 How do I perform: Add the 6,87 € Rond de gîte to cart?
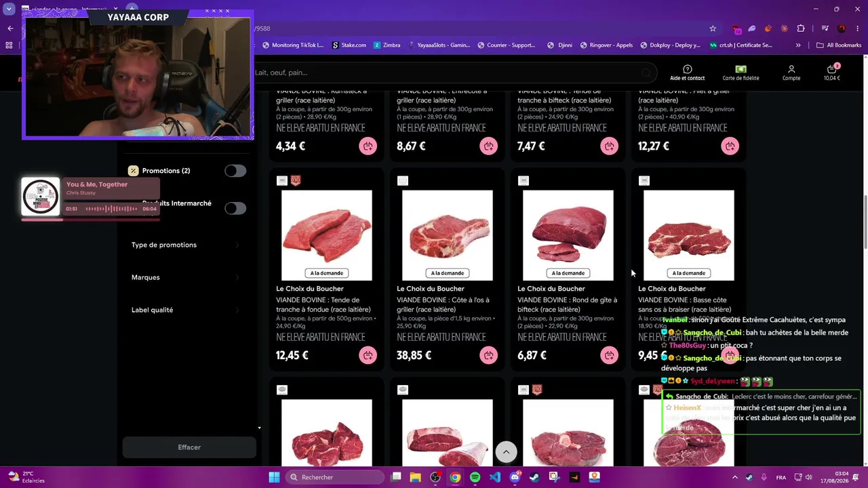point(609,355)
